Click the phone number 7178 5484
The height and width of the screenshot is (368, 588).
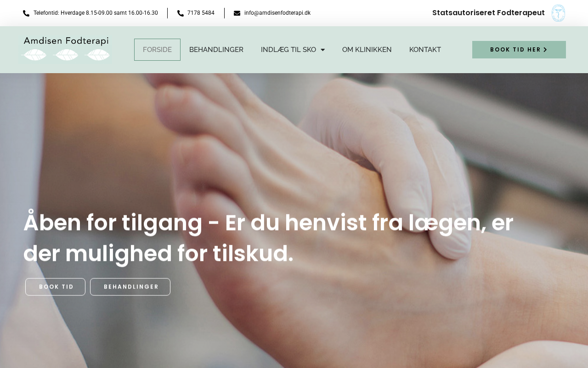pyautogui.click(x=201, y=13)
